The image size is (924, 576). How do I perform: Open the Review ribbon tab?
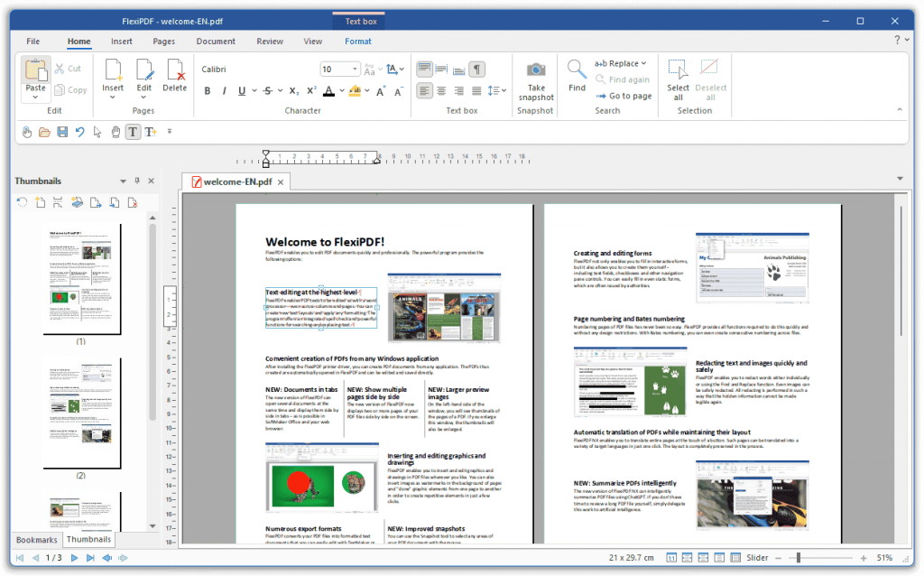[x=270, y=41]
